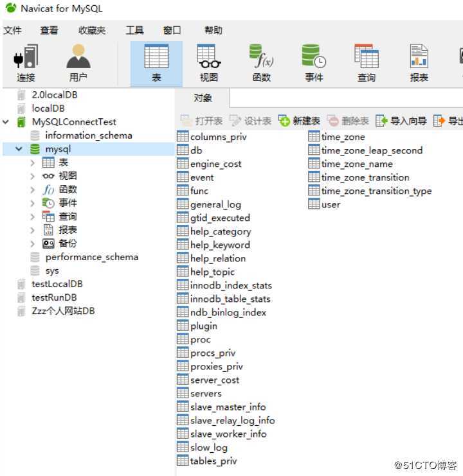The width and height of the screenshot is (463, 476).
Task: Open the 连接 connection tool
Action: click(26, 64)
